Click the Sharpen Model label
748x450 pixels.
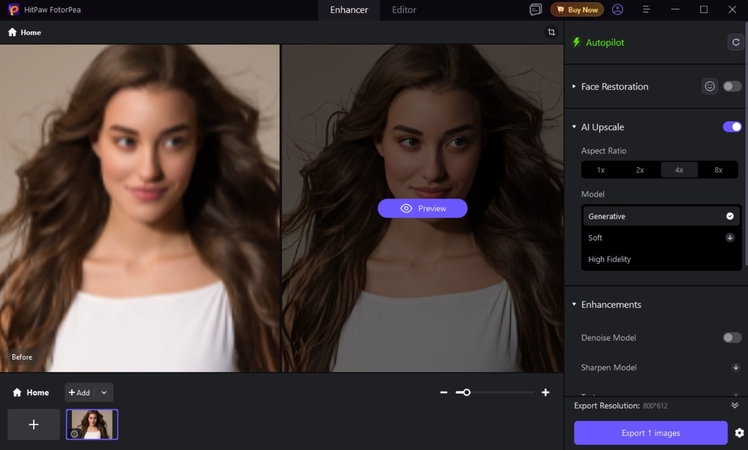coord(609,367)
